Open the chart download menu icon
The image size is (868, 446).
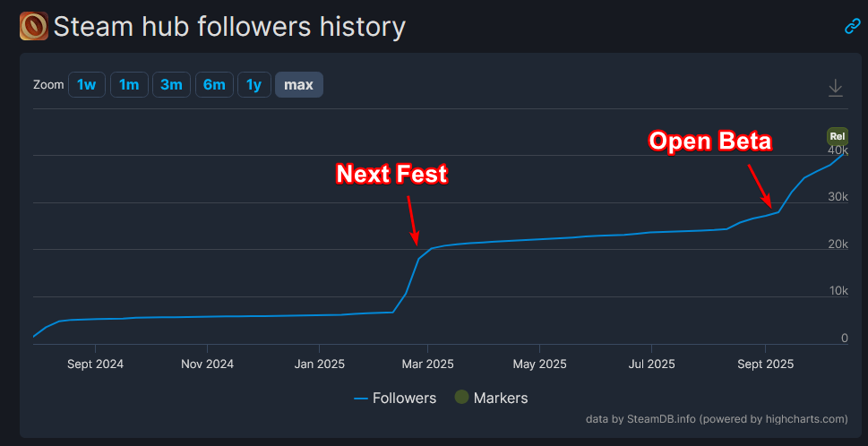(835, 87)
